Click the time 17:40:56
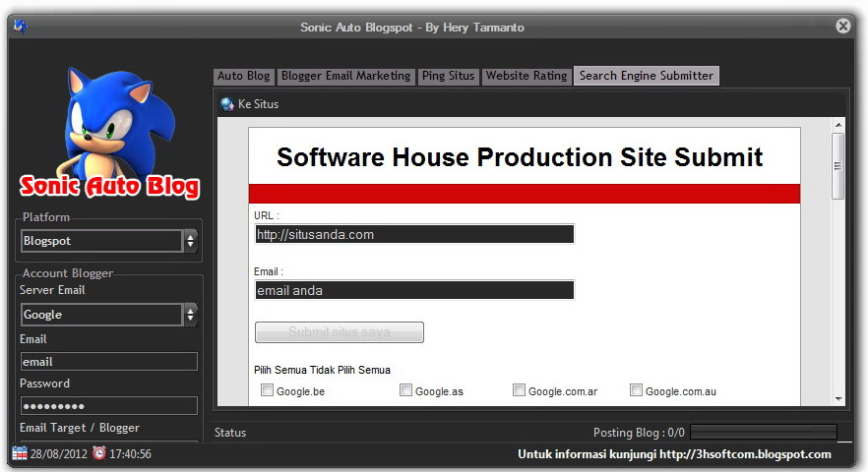 pyautogui.click(x=130, y=453)
